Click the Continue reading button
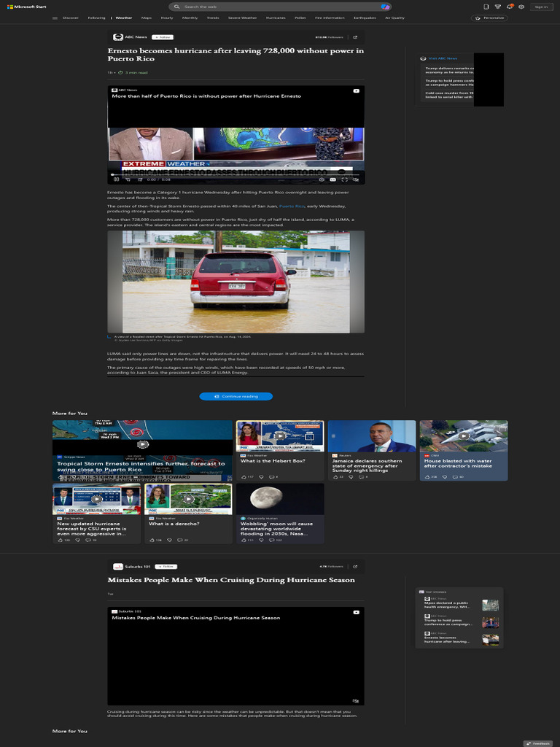The height and width of the screenshot is (747, 560). 236,396
